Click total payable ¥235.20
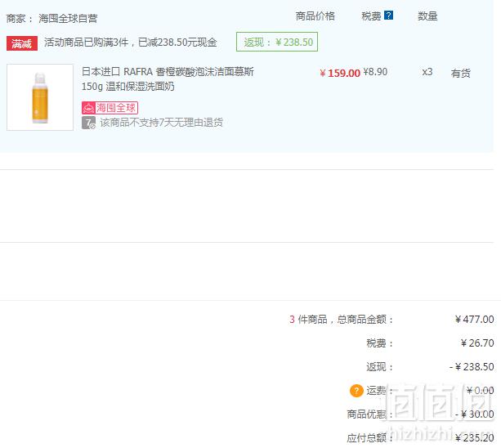Viewport: 501px width, 448px height. [475, 437]
